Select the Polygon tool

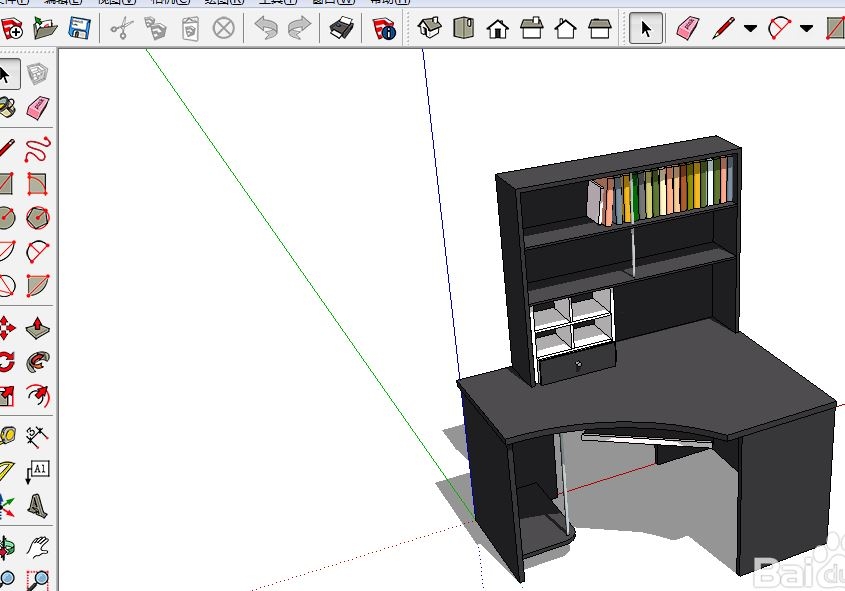[38, 218]
